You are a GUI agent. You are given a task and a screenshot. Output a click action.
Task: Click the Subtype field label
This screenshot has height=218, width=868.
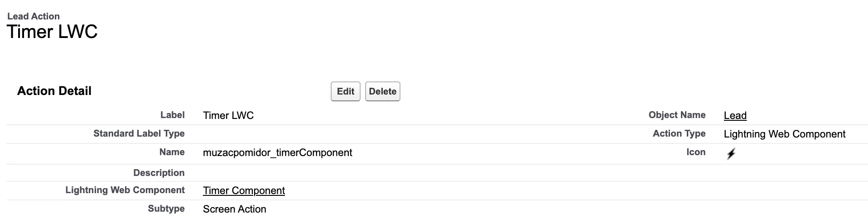[166, 209]
